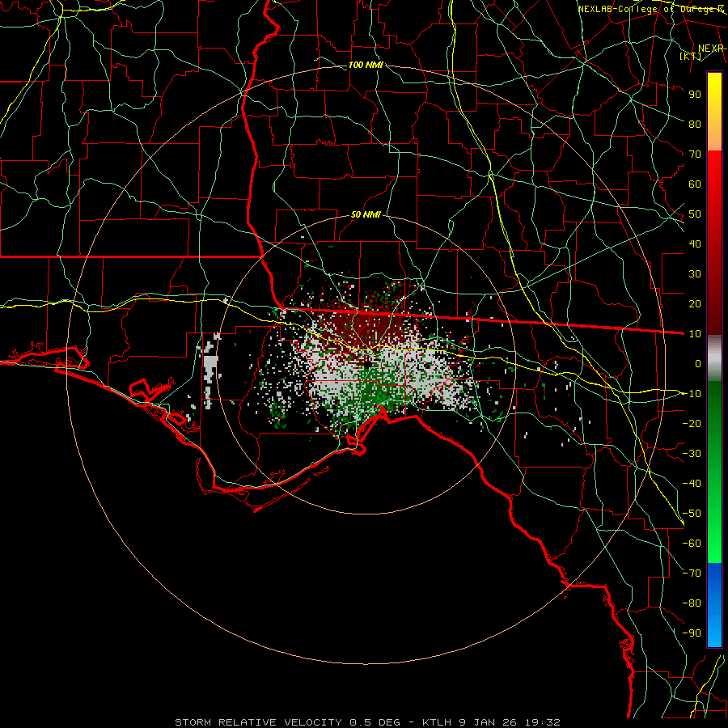Screen dimensions: 728x728
Task: Select the 60 value on velocity scale
Action: tap(695, 184)
